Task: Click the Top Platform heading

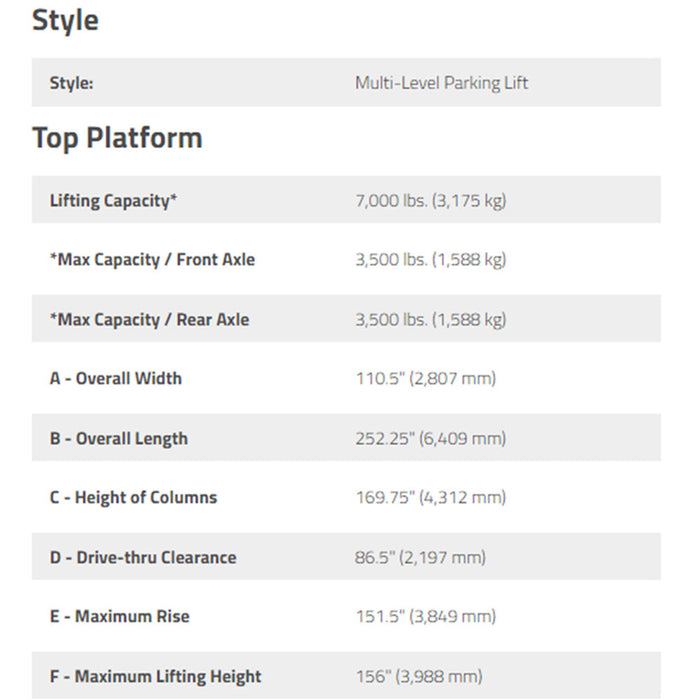Action: pyautogui.click(x=117, y=138)
